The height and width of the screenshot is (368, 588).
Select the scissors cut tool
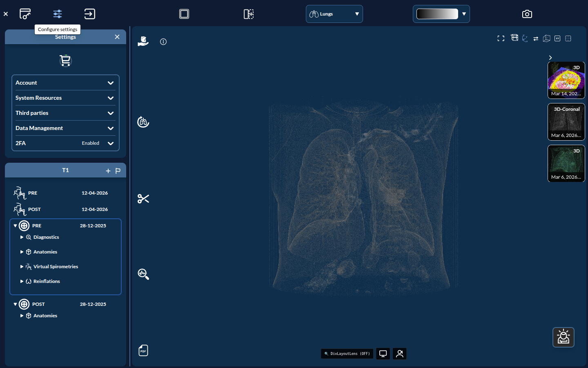tap(143, 199)
